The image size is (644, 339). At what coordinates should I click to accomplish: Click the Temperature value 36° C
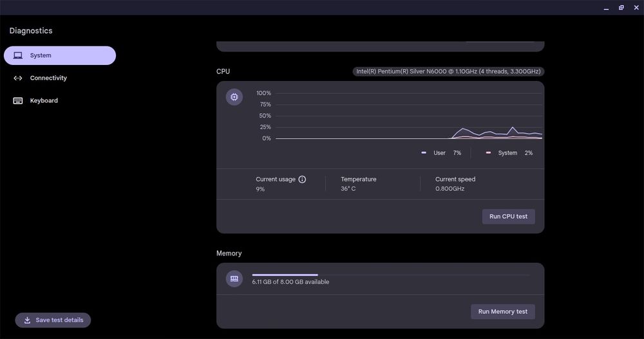click(x=348, y=188)
